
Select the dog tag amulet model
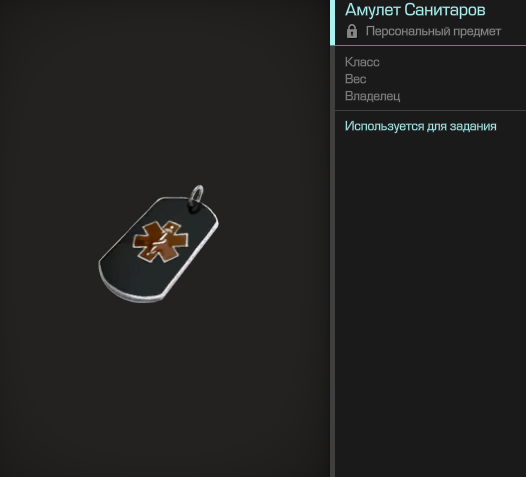coord(159,244)
